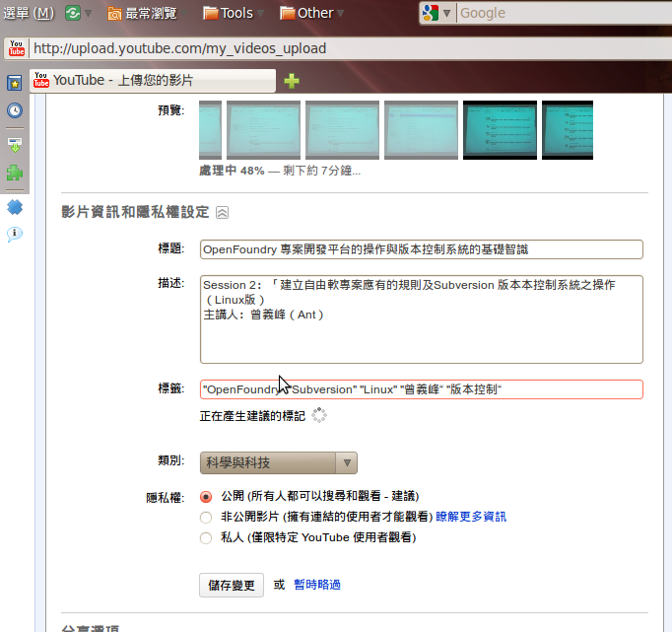Click the 標籤 tags input field
The image size is (672, 632).
tap(422, 389)
